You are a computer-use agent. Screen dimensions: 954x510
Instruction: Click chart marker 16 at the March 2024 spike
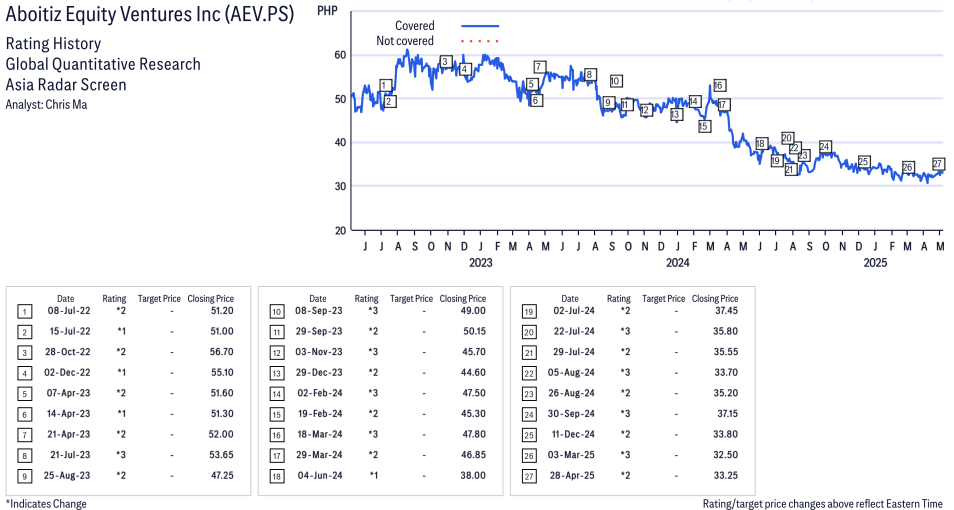[719, 85]
